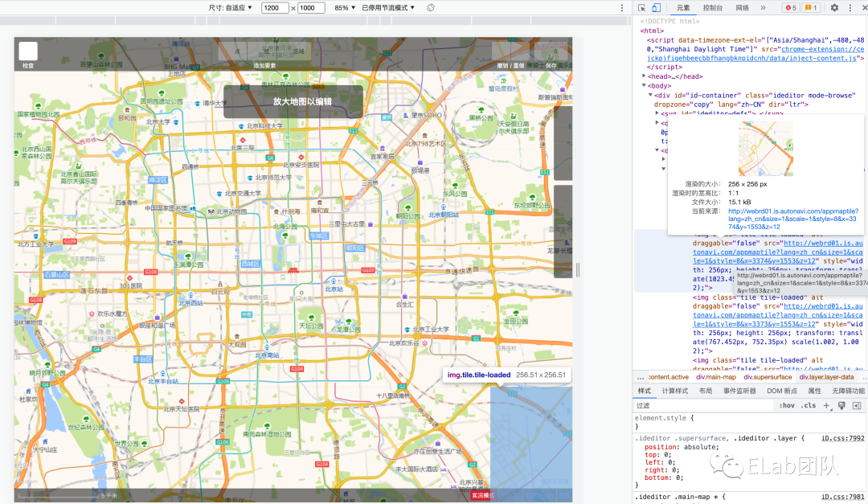Toggle the device toolbar icon
The image size is (868, 504).
tap(656, 8)
